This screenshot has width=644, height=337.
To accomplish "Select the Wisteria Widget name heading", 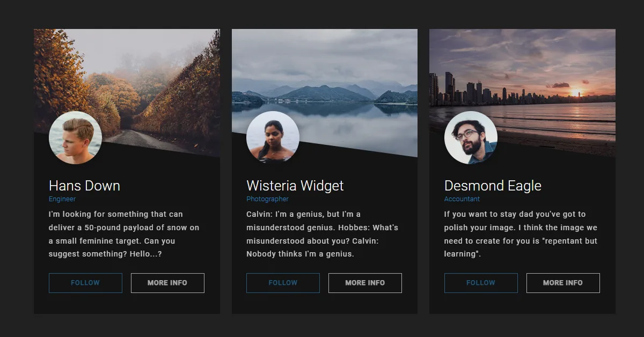I will pos(295,186).
